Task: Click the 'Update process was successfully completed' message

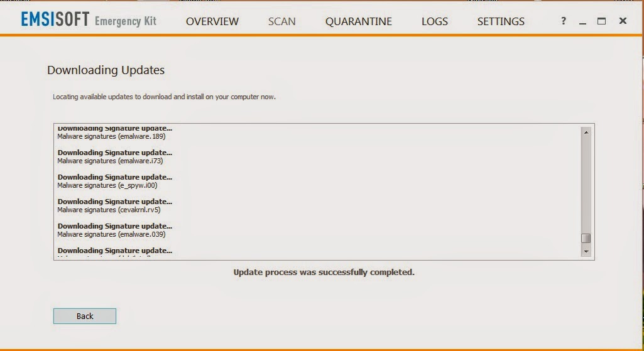Action: (x=324, y=272)
